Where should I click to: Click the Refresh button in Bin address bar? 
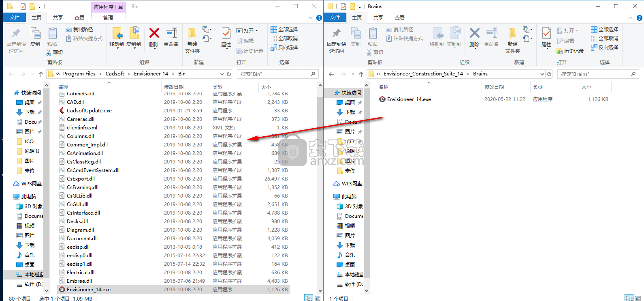(x=229, y=74)
